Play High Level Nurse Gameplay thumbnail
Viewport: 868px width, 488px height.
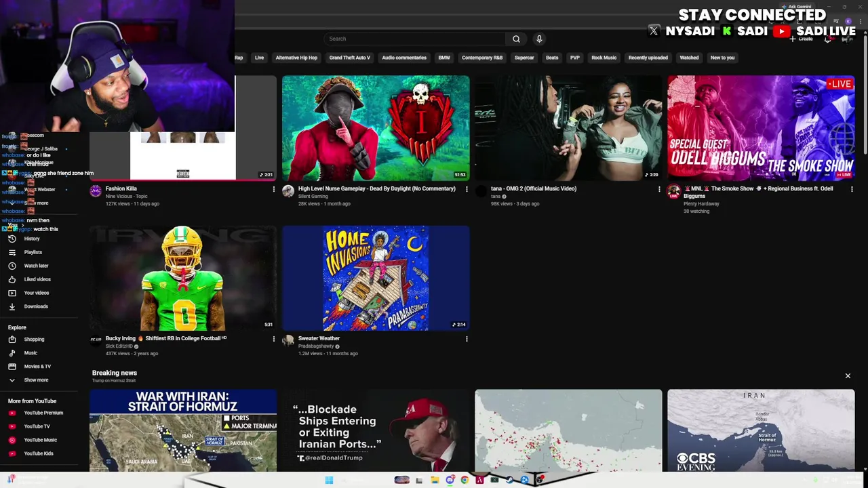click(376, 128)
